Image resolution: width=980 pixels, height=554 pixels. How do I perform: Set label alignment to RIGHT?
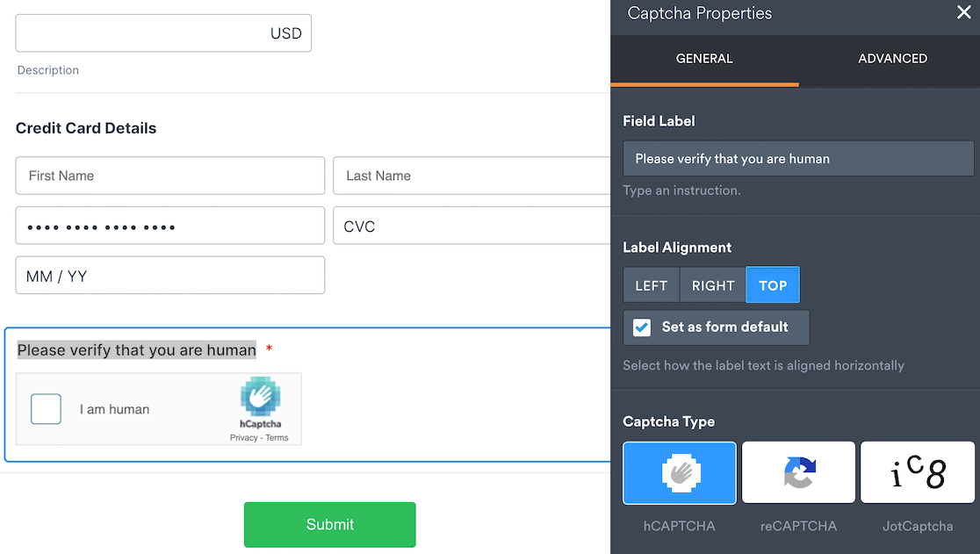712,284
